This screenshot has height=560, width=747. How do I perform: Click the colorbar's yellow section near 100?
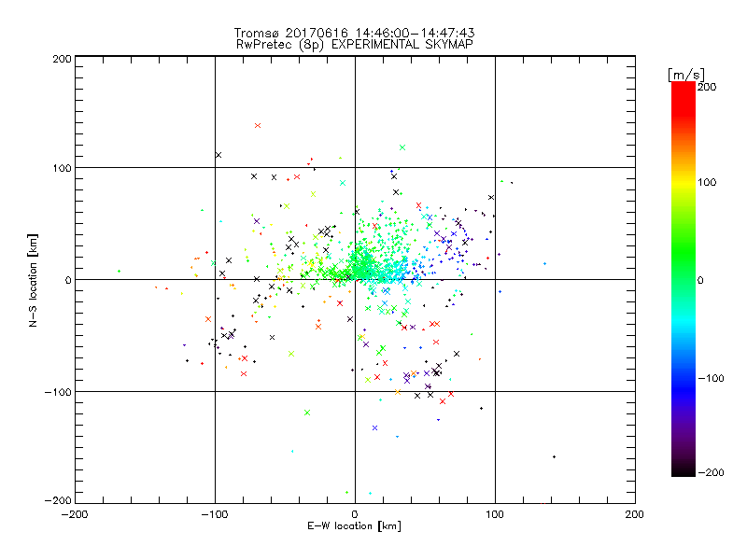[684, 182]
